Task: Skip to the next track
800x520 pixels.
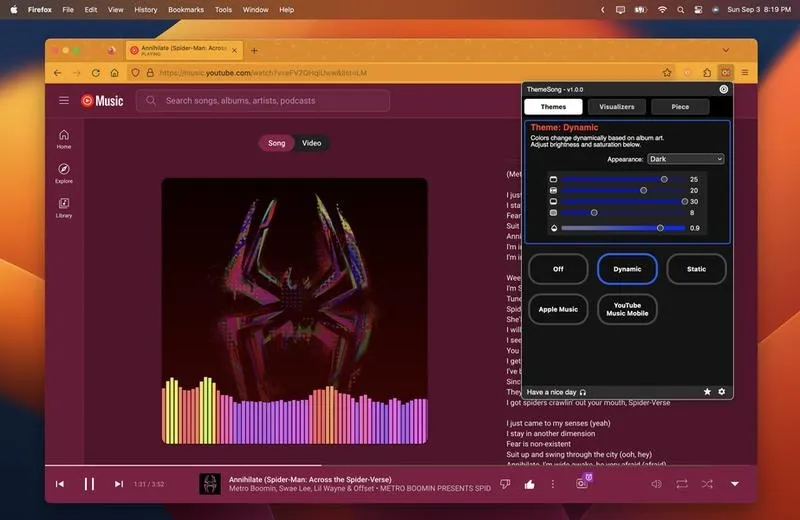Action: pos(118,484)
